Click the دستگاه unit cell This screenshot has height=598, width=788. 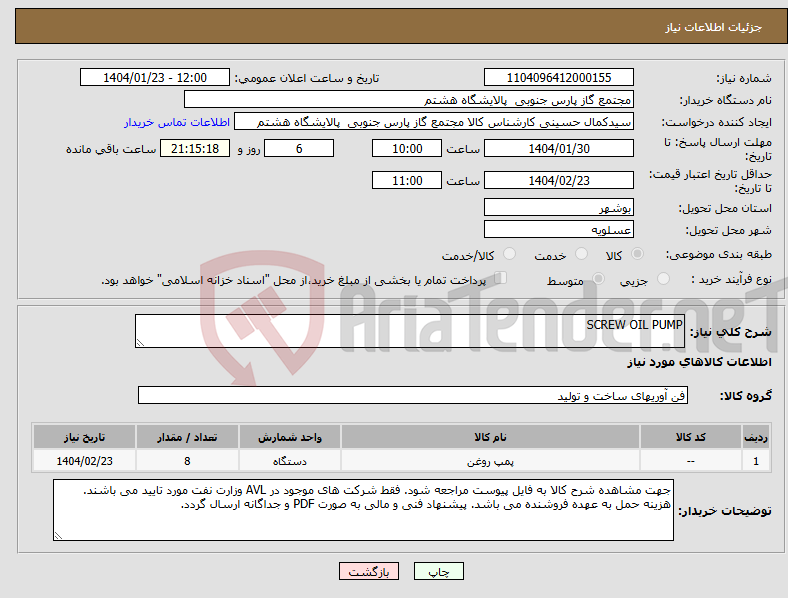[x=289, y=461]
